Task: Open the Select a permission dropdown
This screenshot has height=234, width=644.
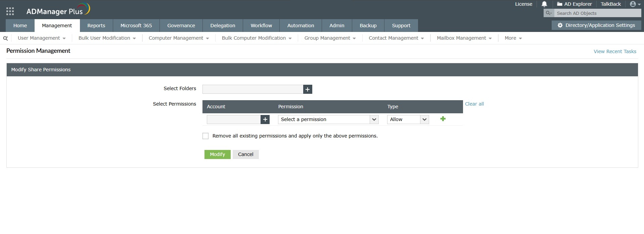Action: click(x=328, y=119)
